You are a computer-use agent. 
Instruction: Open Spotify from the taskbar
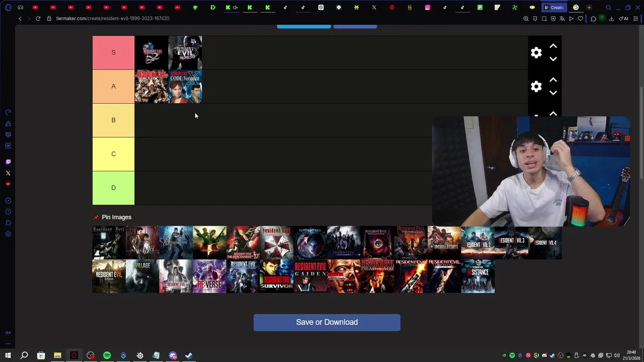[107, 355]
